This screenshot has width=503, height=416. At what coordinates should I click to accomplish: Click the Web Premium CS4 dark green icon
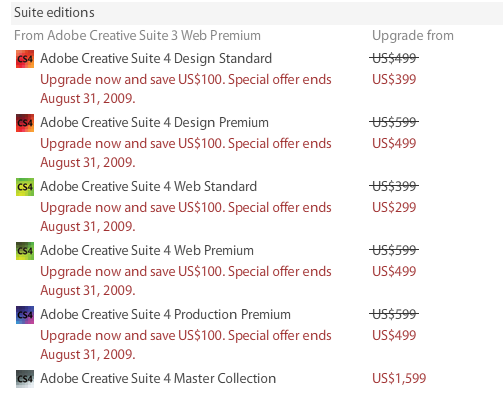tap(25, 251)
